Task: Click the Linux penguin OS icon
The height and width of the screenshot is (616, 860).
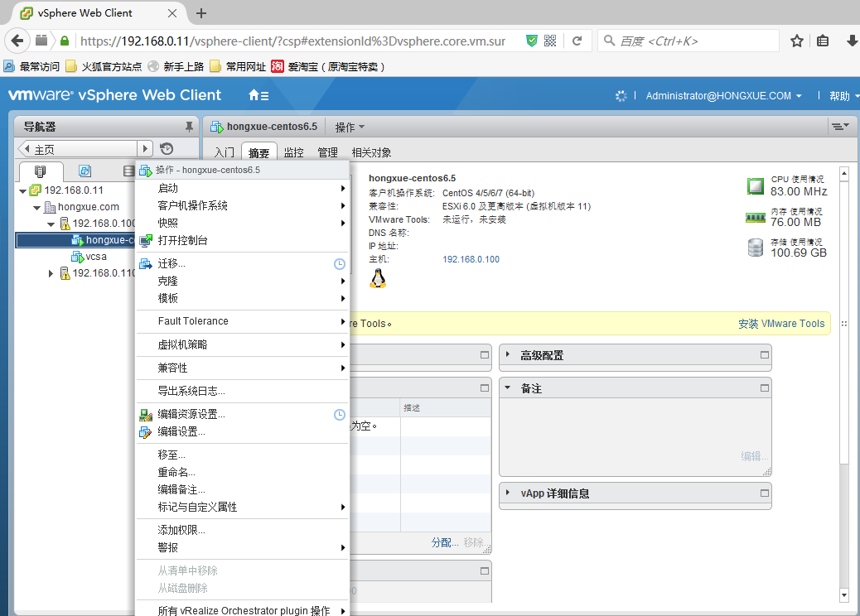Action: coord(378,278)
